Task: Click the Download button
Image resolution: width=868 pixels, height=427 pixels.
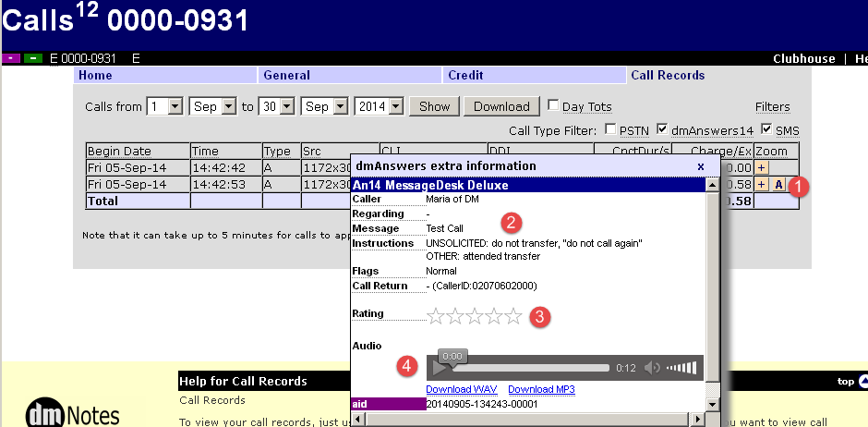Action: (501, 106)
